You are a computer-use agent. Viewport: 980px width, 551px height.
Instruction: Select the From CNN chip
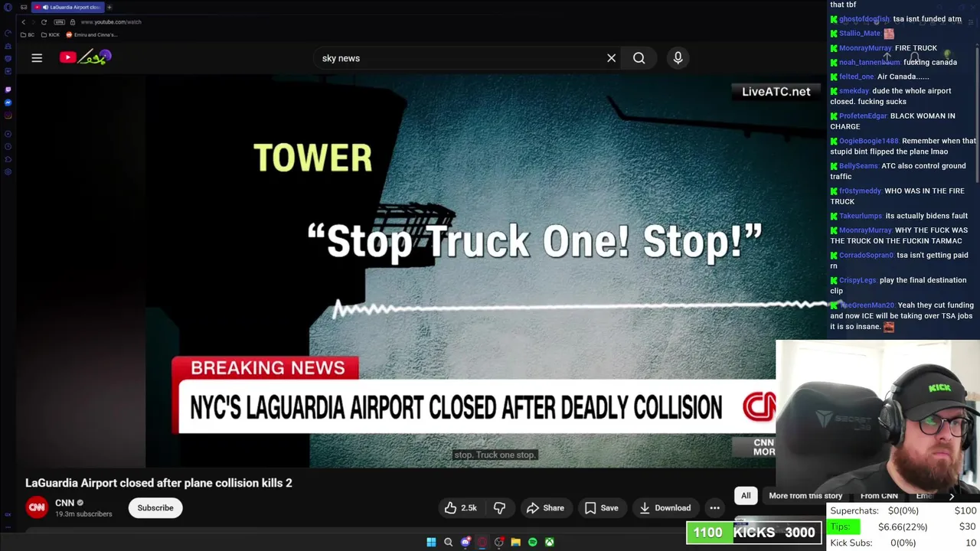click(x=879, y=495)
